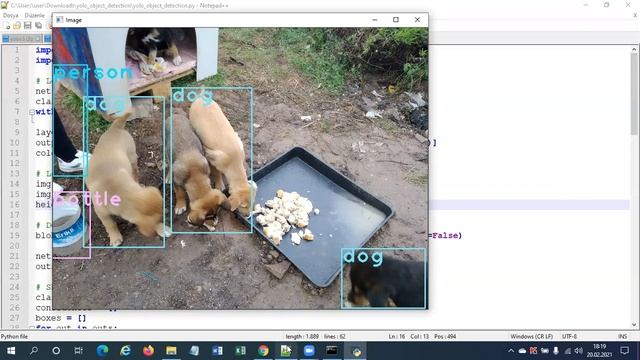Viewport: 640px width, 360px height.
Task: Click the New file icon in Notepad++ toolbar
Action: coord(7,26)
